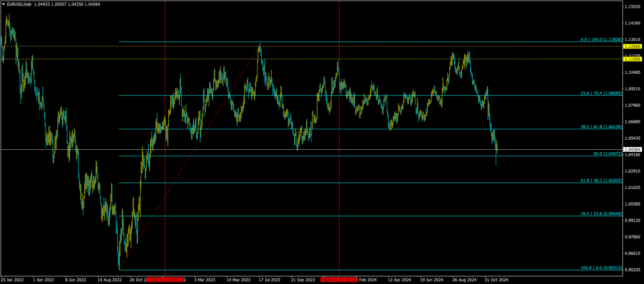Click the triangle arrow beside EURUSD,Daily title
The width and height of the screenshot is (644, 284).
[x=3, y=4]
